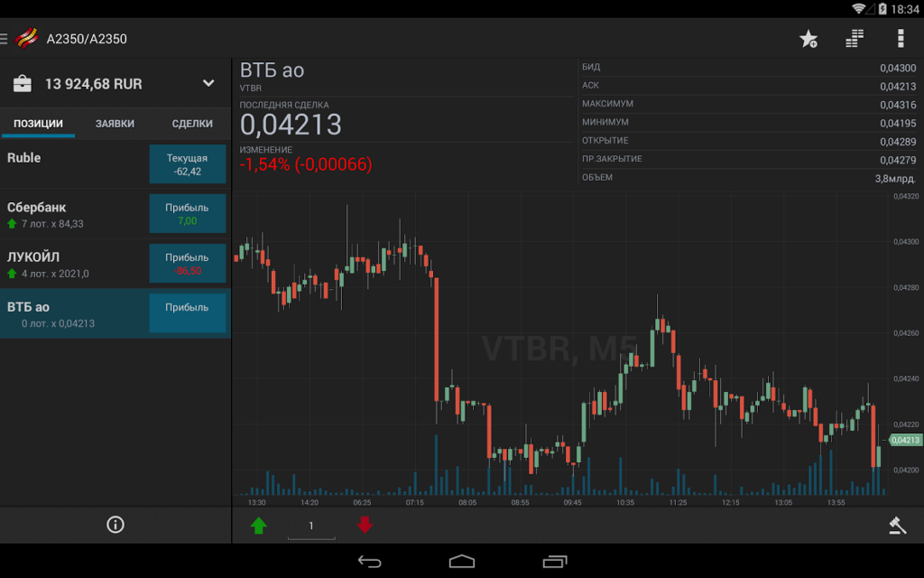This screenshot has width=924, height=578.
Task: Tap the 0,04300 price axis label
Action: [x=906, y=242]
